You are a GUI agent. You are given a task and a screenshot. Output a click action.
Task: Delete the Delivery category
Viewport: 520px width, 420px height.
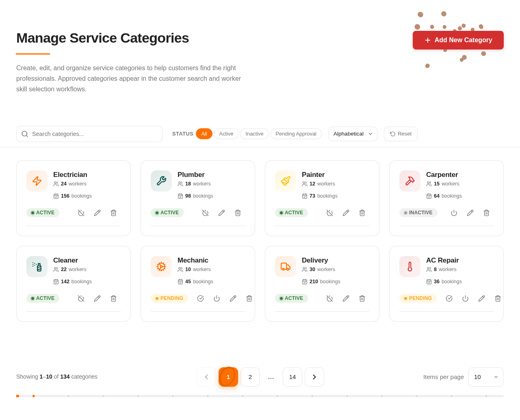[362, 299]
